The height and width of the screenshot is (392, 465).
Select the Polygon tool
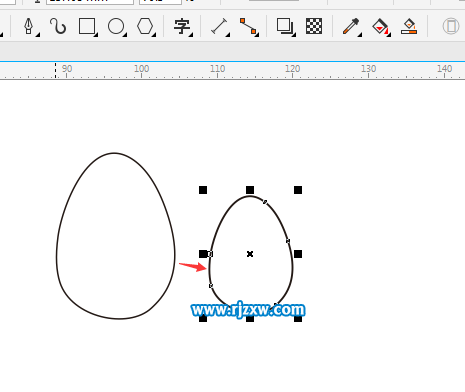coord(145,26)
